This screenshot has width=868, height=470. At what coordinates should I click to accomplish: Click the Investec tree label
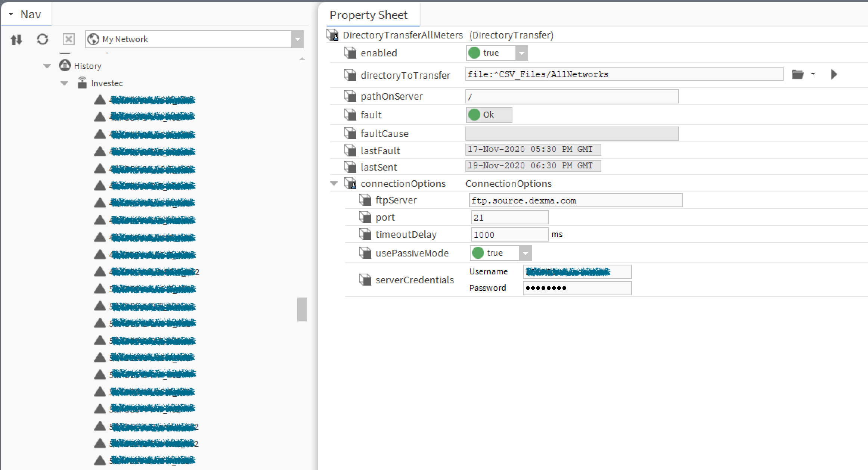click(107, 83)
